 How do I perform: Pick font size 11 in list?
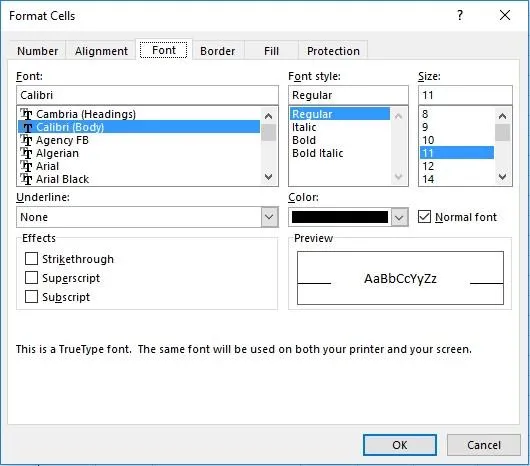pos(457,153)
